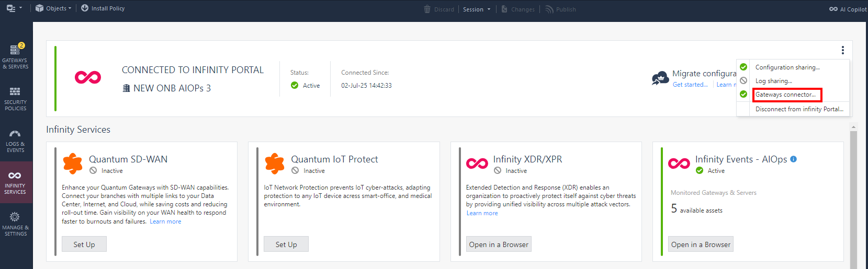Screen dimensions: 868x269
Task: Click the AI Copilot icon
Action: pyautogui.click(x=833, y=9)
